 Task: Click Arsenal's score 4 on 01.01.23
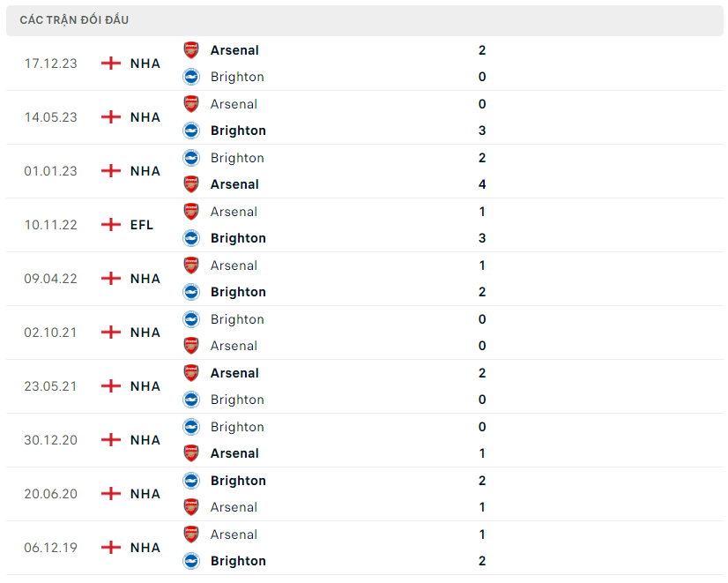pos(482,184)
